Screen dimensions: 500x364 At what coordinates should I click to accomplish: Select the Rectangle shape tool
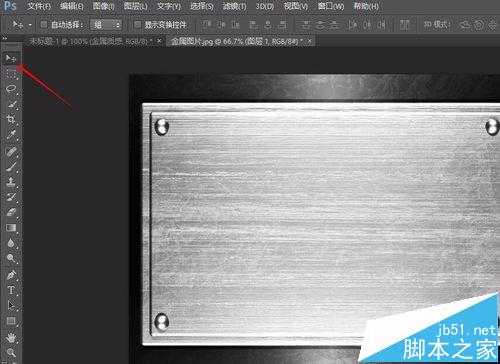pos(11,321)
